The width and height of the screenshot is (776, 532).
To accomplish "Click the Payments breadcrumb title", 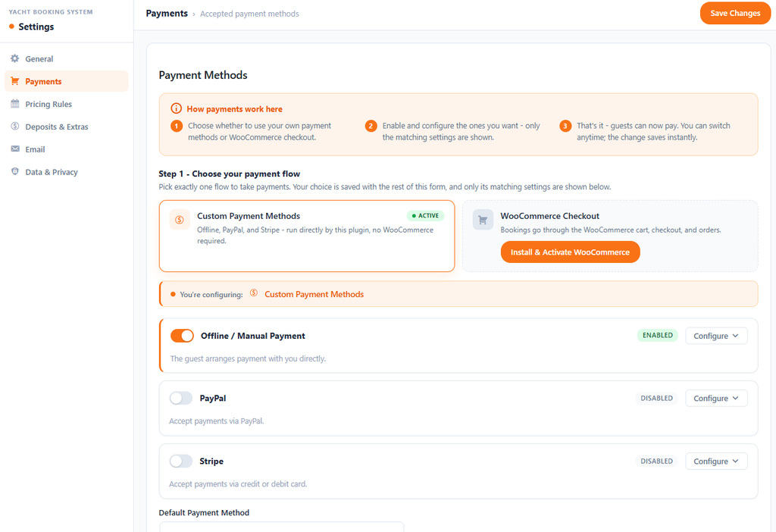I will coord(167,14).
